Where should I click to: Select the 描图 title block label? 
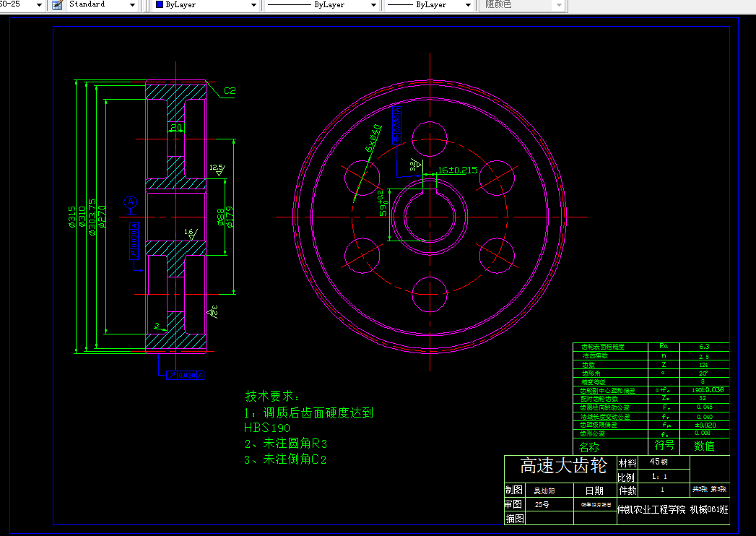pyautogui.click(x=515, y=519)
